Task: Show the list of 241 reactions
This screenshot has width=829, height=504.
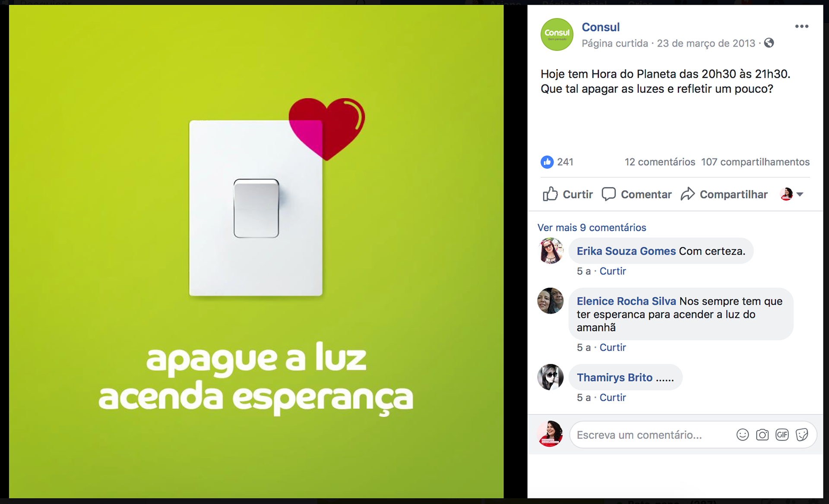Action: pyautogui.click(x=565, y=162)
